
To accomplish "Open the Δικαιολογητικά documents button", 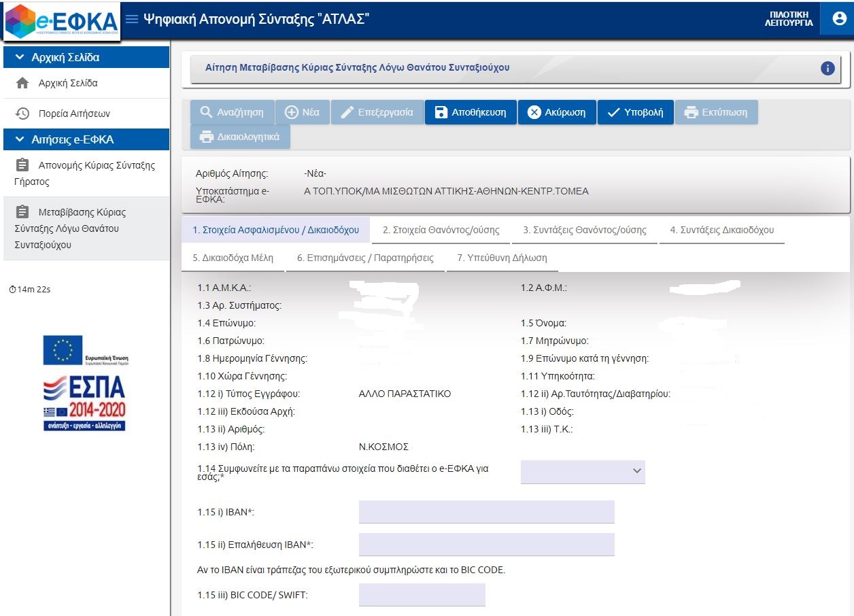I will tap(240, 137).
